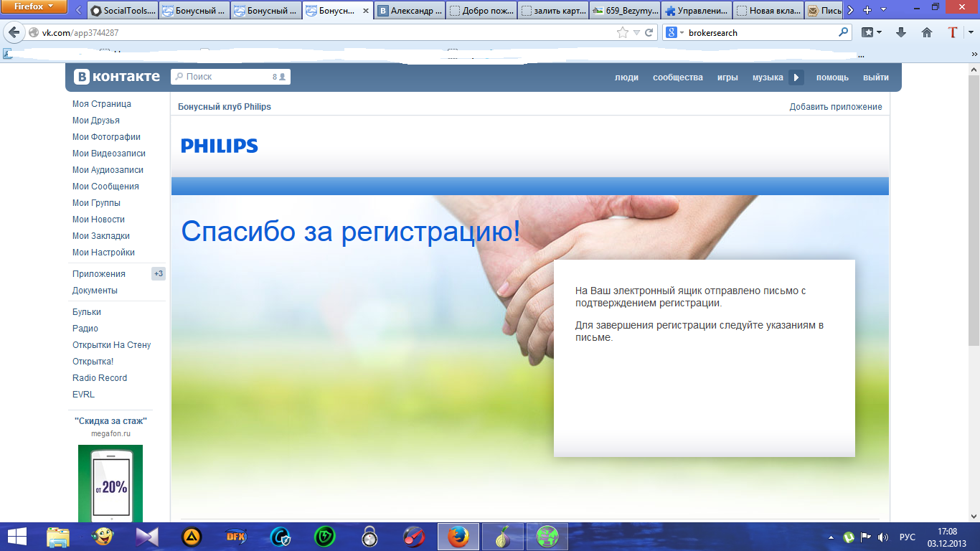This screenshot has width=980, height=551.
Task: Open the bookmarks menu toolbar icon
Action: point(871,32)
